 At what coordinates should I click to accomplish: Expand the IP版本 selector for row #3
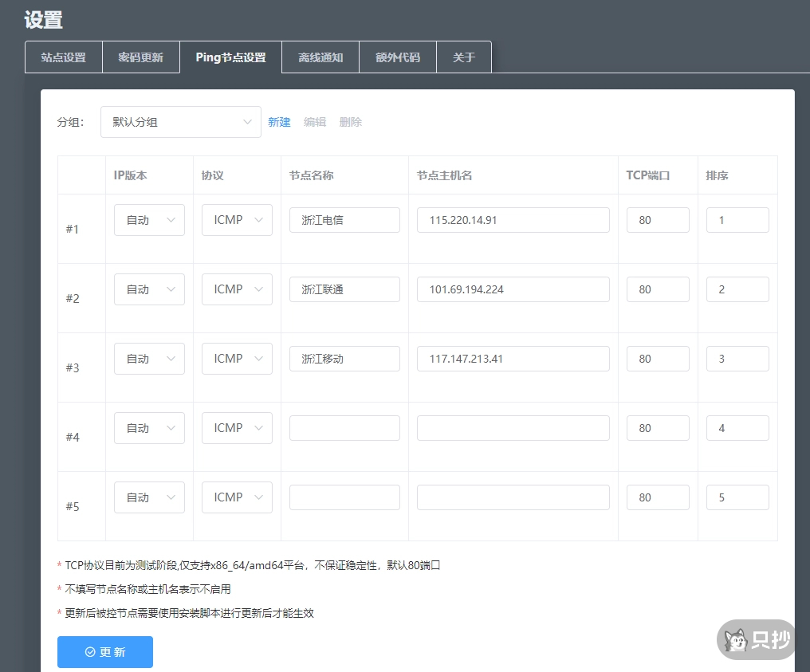tap(148, 359)
